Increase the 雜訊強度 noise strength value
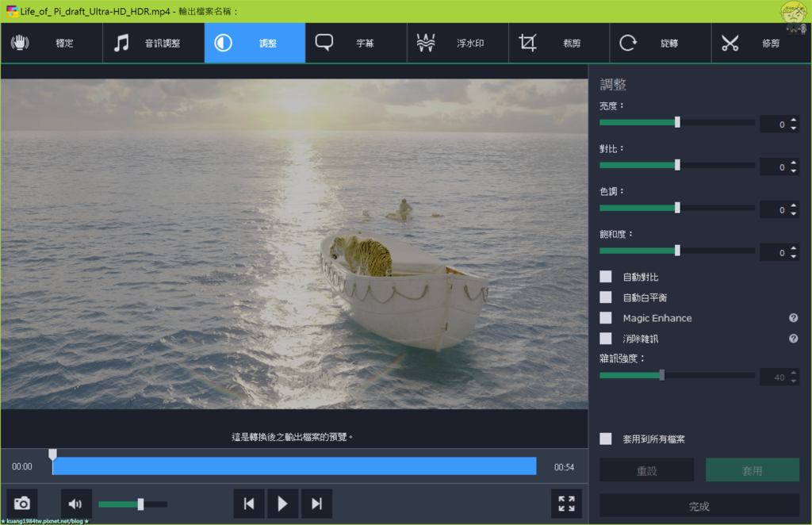This screenshot has height=525, width=812. [793, 373]
